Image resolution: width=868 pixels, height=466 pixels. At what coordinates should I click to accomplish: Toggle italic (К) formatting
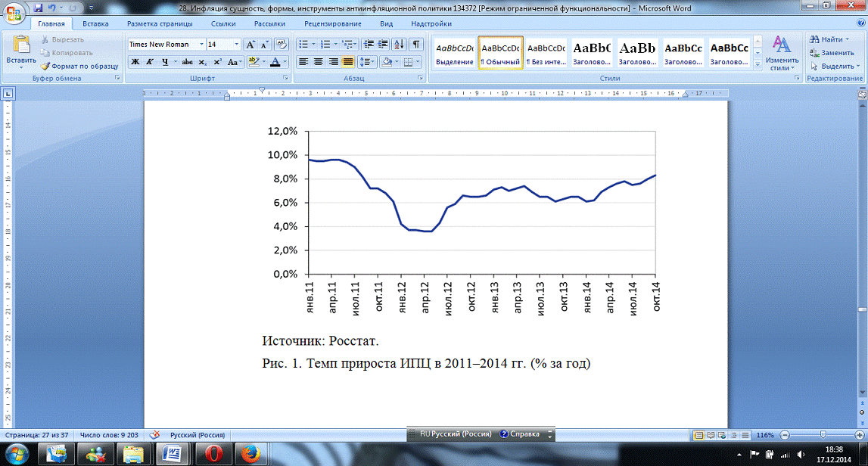point(150,62)
